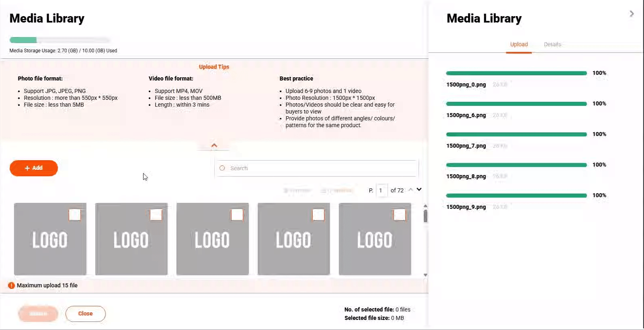644x330 pixels.
Task: Click the search magnifier icon
Action: (222, 168)
